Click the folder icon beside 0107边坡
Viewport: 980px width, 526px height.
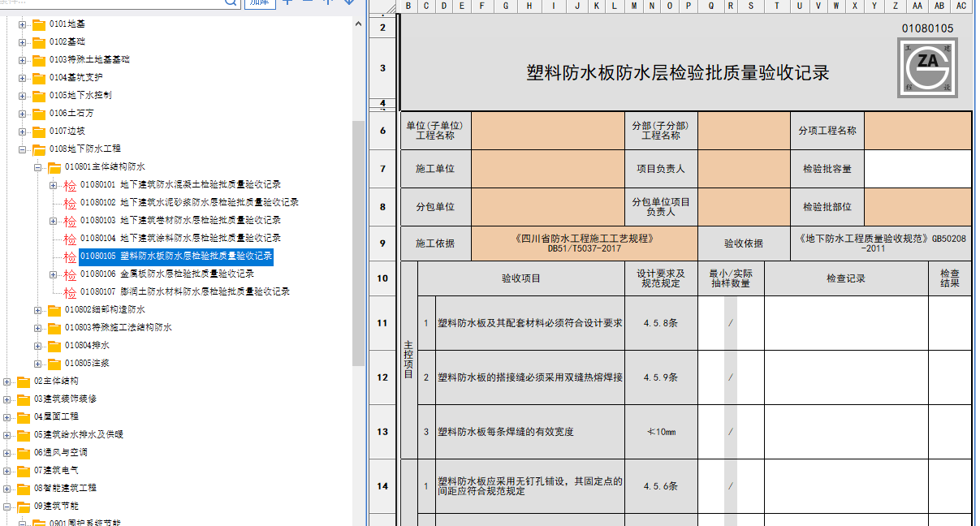(39, 131)
